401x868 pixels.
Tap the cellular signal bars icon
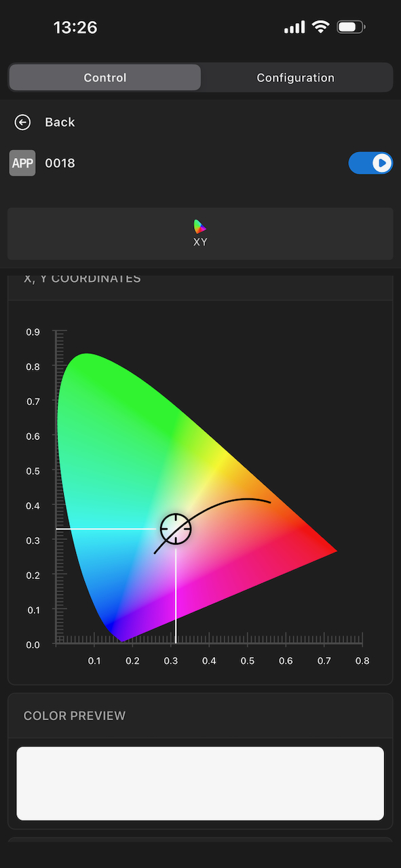(294, 27)
